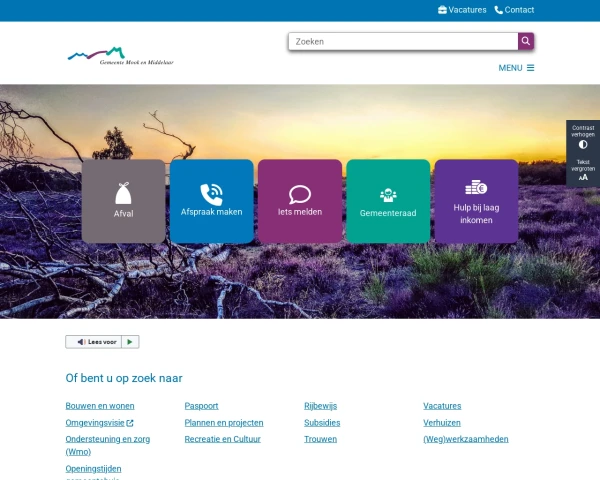This screenshot has height=480, width=600.
Task: Open the Hulp bij laag inkomen tile
Action: coord(476,201)
